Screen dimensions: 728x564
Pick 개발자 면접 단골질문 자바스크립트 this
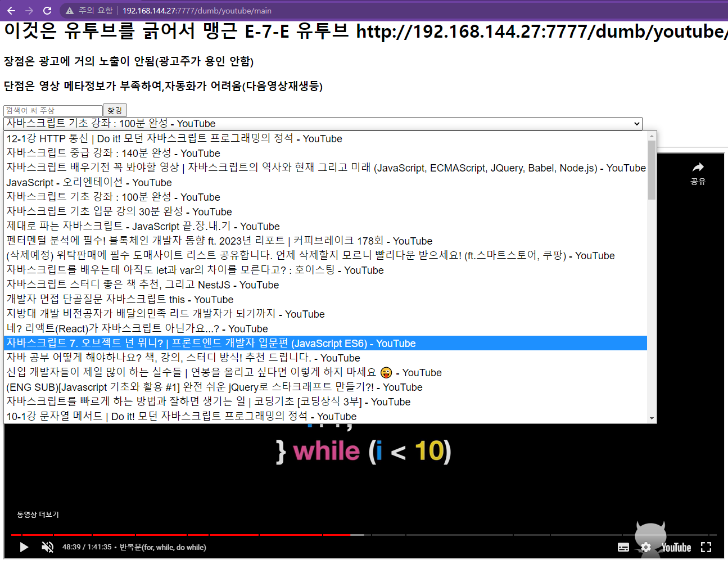[325, 300]
